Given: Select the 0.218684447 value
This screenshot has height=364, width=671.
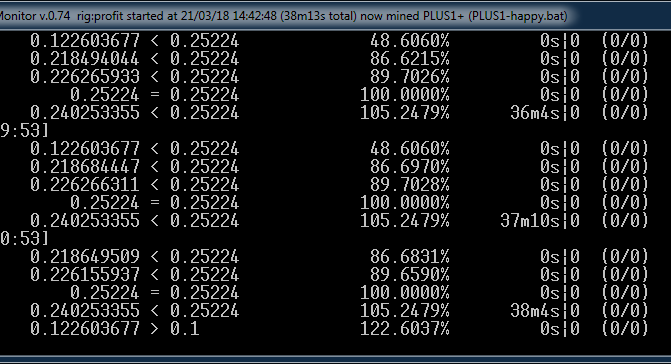Looking at the screenshot, I should tap(85, 166).
